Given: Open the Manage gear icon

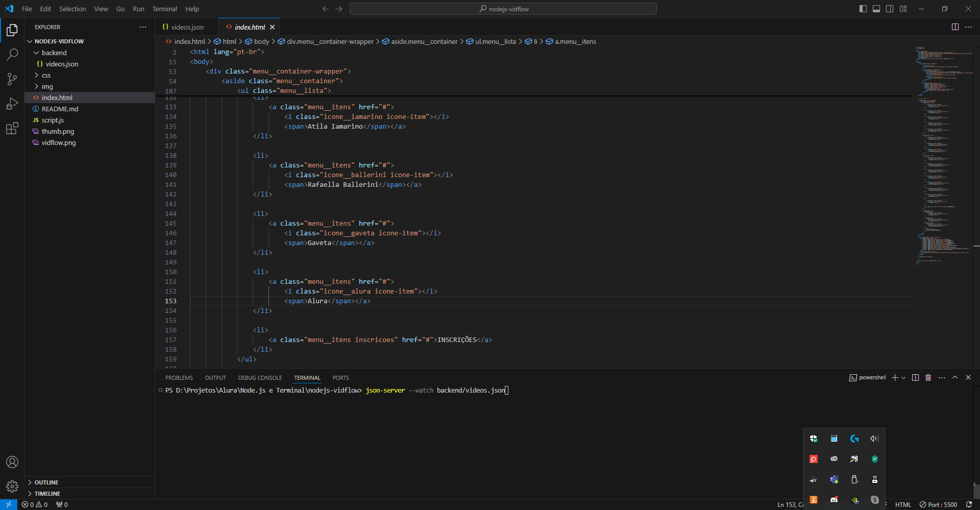Looking at the screenshot, I should pos(12,487).
